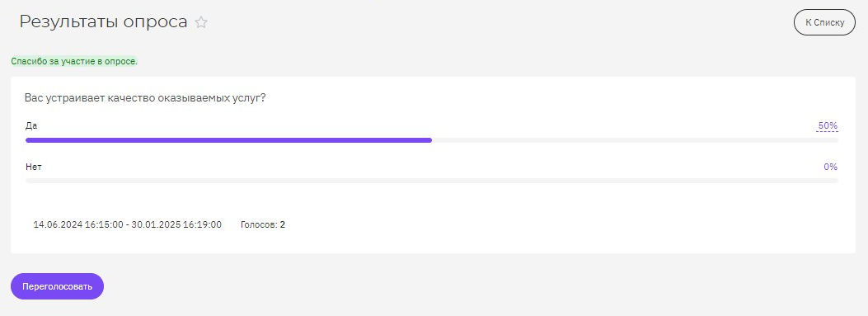Screen dimensions: 868x316
Task: Click the unfilled gray part of the Да bar
Action: click(635, 140)
